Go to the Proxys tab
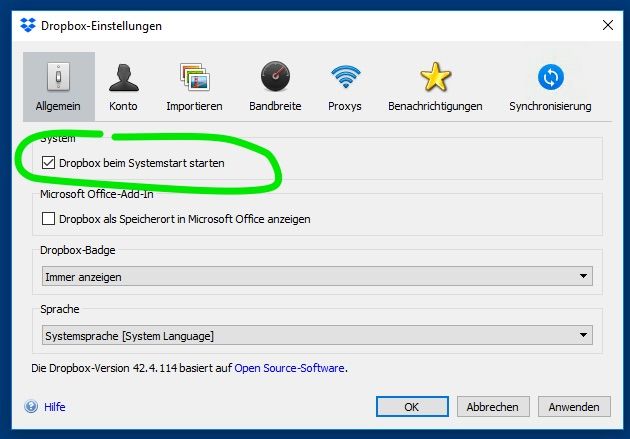The width and height of the screenshot is (630, 439). click(345, 86)
